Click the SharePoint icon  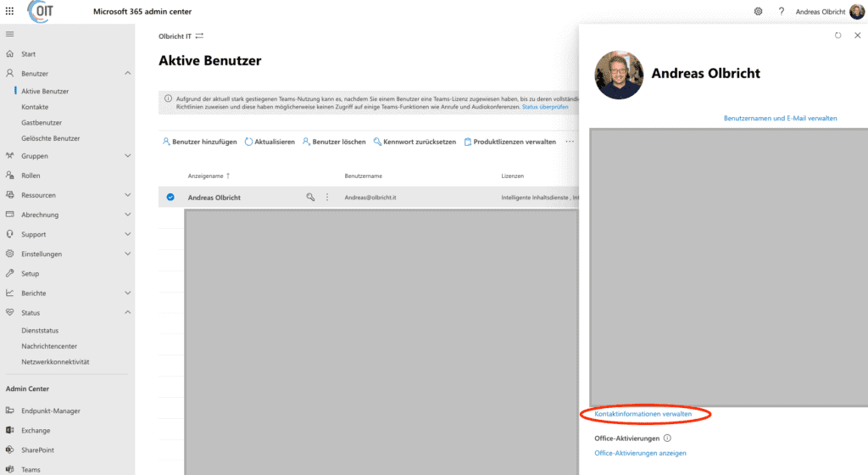(x=9, y=450)
